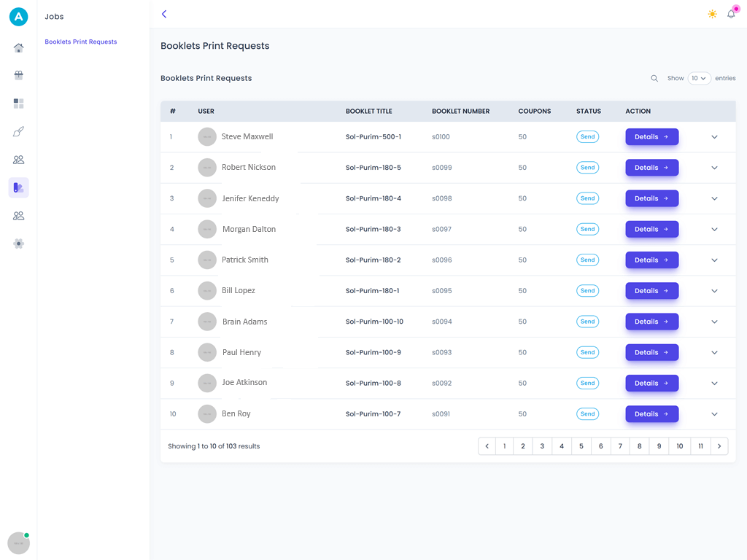Expand the Steve Maxwell row chevron
The image size is (747, 560).
point(714,137)
